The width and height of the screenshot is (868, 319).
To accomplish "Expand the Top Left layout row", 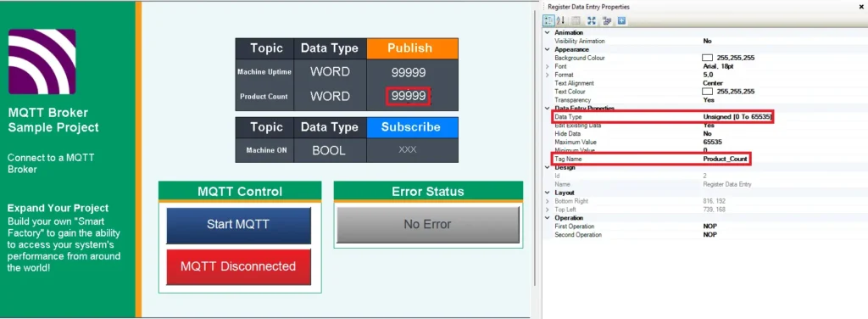I will (x=548, y=210).
